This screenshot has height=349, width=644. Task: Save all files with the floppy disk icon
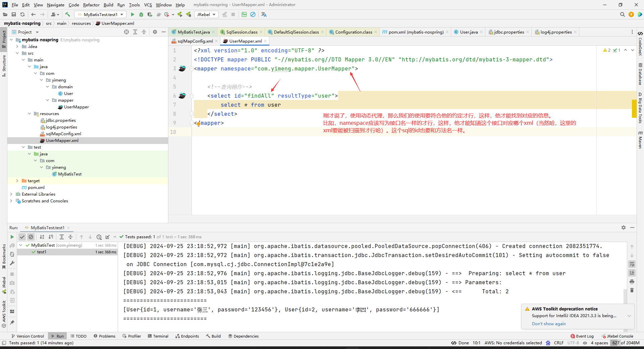pos(14,14)
